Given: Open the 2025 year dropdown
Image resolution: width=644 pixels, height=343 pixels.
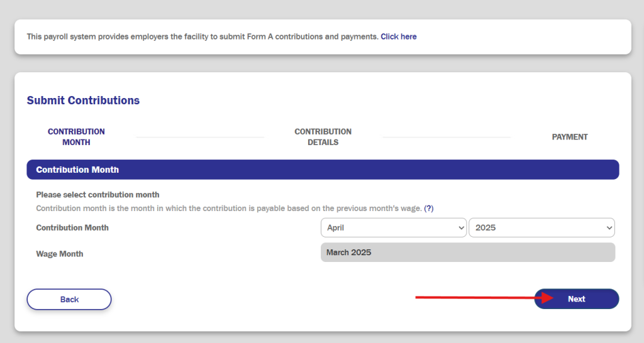Looking at the screenshot, I should [541, 227].
